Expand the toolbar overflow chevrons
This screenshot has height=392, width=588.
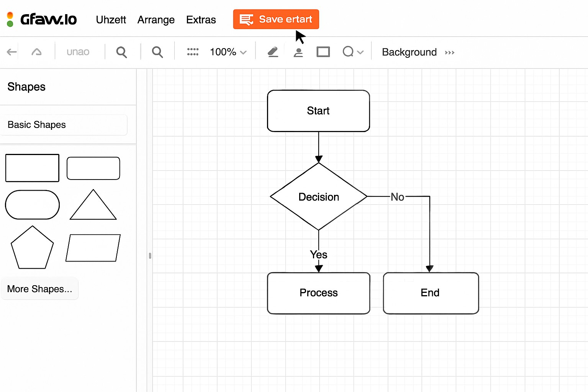[x=450, y=52]
